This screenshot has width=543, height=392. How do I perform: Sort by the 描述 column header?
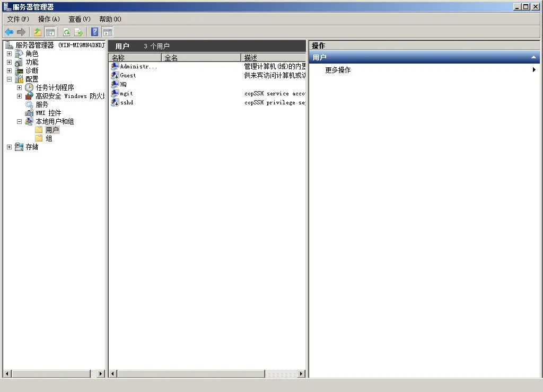click(274, 57)
